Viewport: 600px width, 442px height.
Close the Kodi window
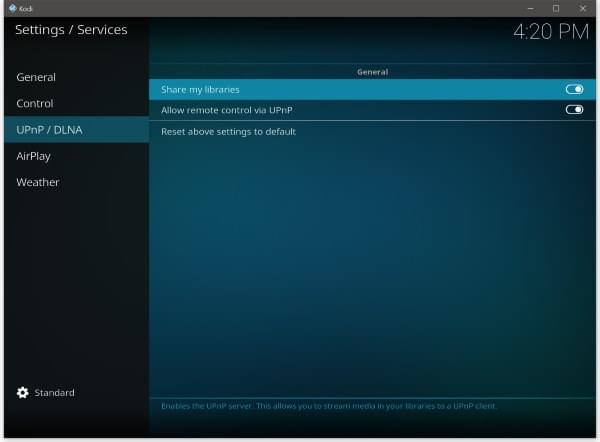click(582, 8)
